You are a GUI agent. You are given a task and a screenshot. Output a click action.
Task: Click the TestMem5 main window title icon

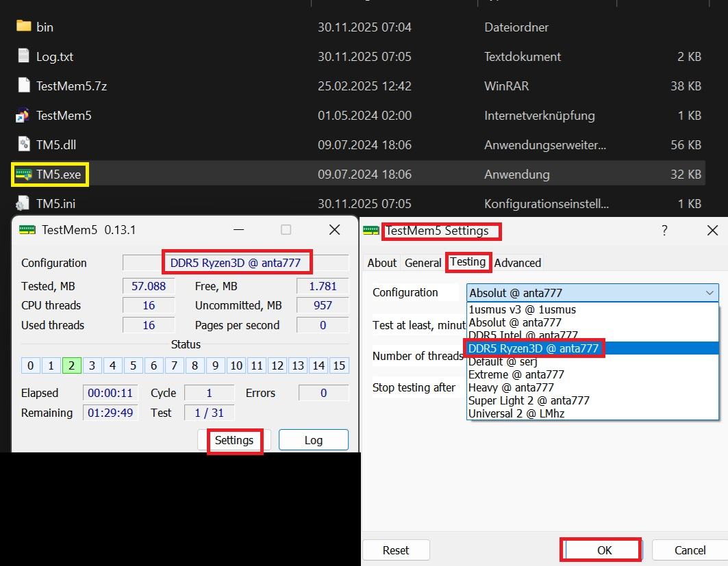27,230
